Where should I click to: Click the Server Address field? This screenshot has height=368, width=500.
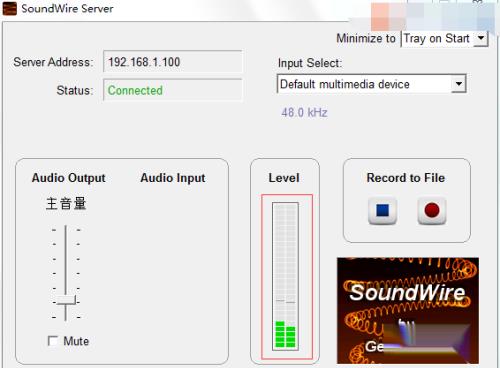click(x=173, y=62)
